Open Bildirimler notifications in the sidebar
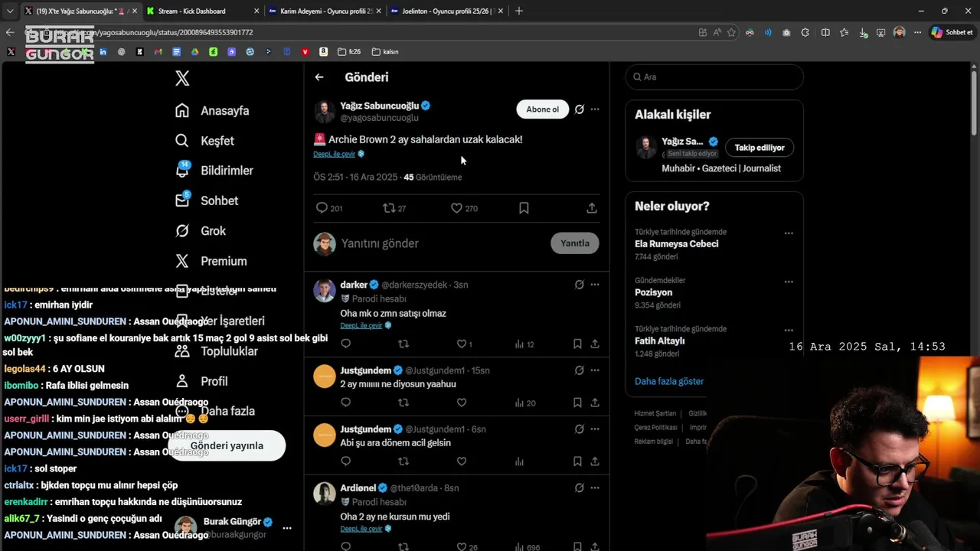 point(214,170)
